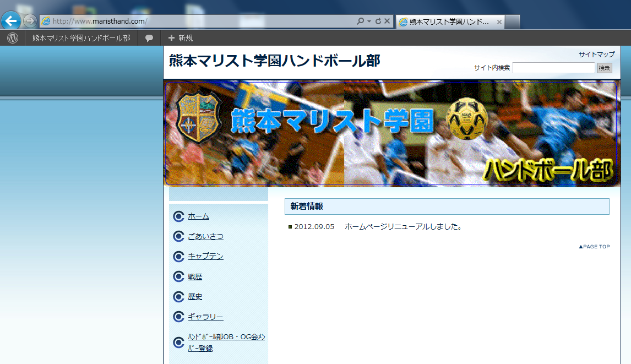Click the 新規 new item menu
The height and width of the screenshot is (364, 631).
[180, 38]
